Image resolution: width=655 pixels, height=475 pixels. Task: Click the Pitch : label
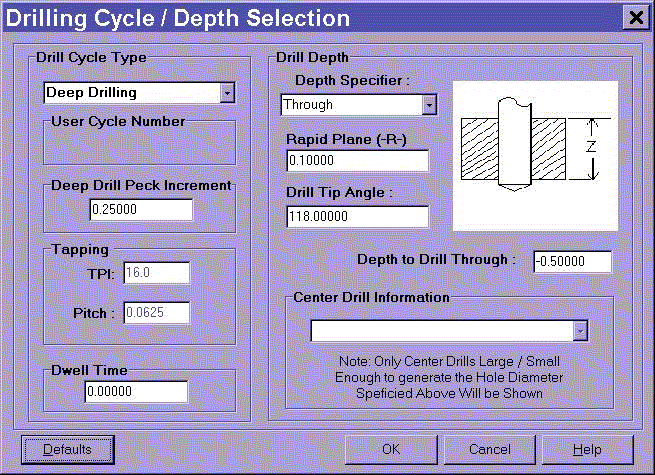click(x=94, y=313)
